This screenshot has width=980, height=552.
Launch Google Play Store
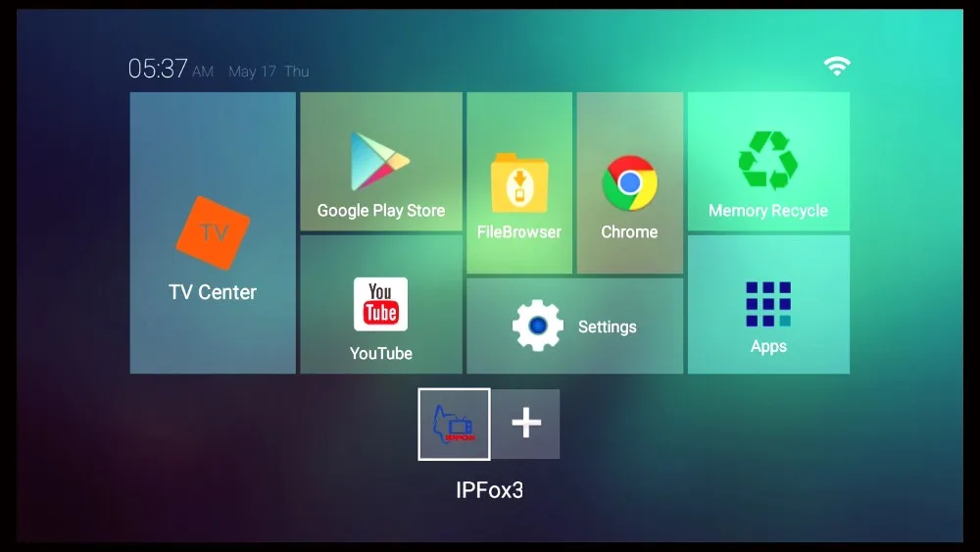381,162
